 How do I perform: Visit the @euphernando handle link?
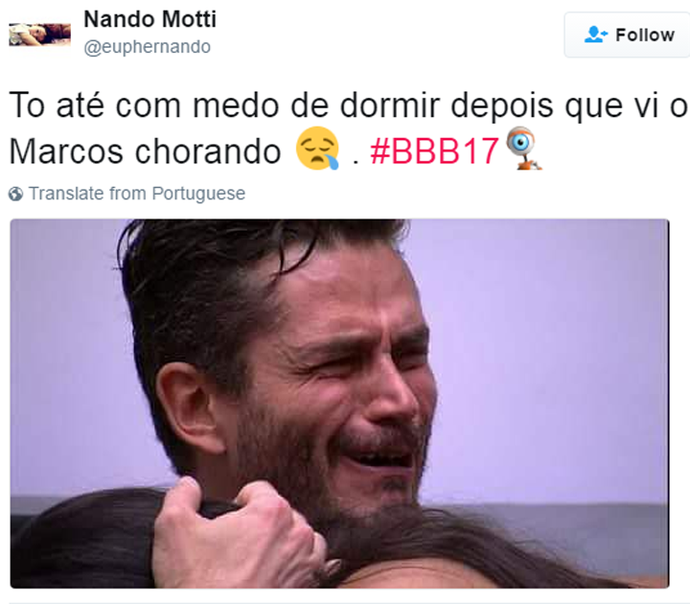pyautogui.click(x=147, y=47)
